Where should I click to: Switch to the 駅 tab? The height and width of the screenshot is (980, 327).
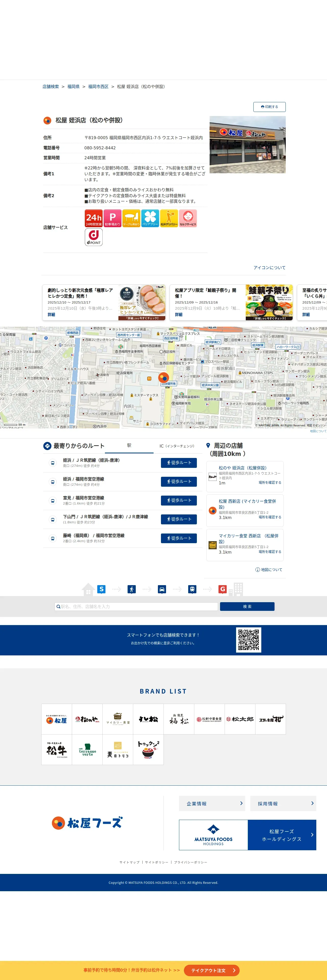[x=129, y=445]
